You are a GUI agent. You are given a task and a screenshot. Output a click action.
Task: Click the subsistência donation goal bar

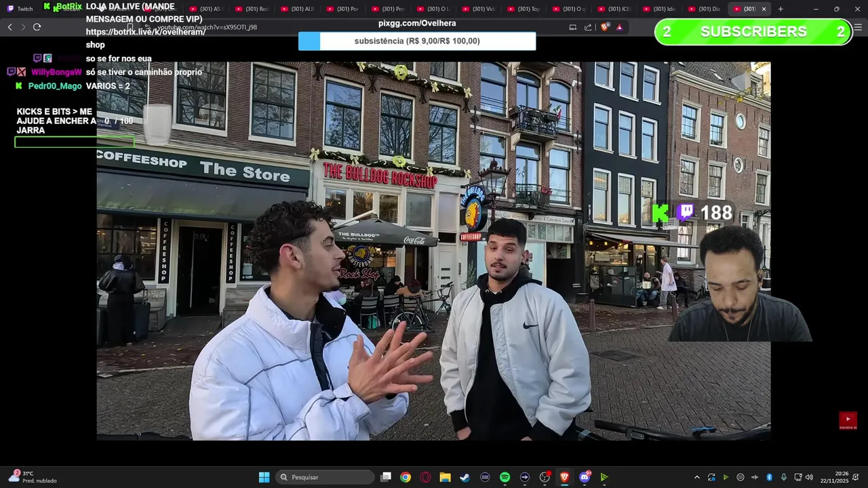point(417,41)
